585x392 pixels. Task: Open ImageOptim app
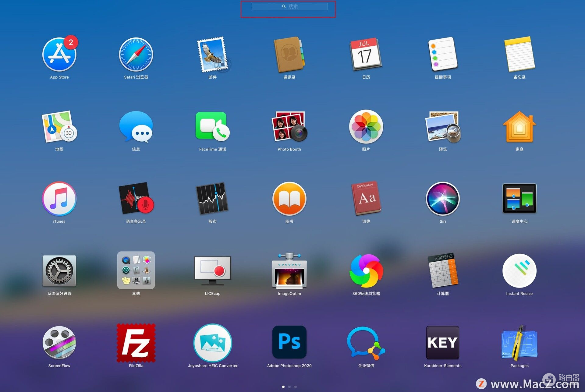tap(289, 270)
